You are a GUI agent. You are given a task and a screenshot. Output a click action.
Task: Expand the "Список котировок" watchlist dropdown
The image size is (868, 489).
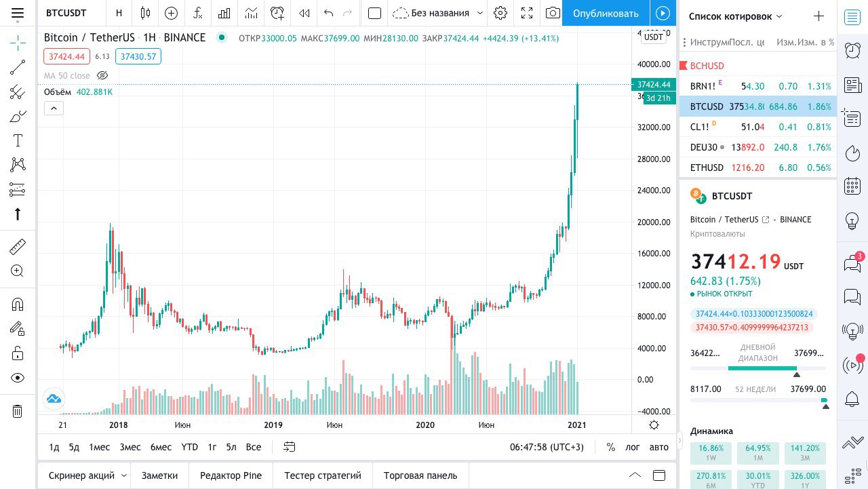(x=778, y=16)
